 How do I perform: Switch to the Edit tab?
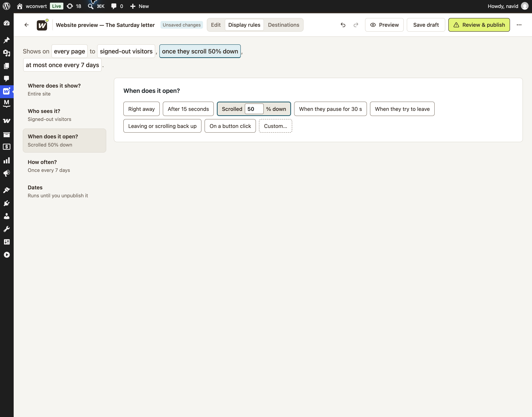216,25
